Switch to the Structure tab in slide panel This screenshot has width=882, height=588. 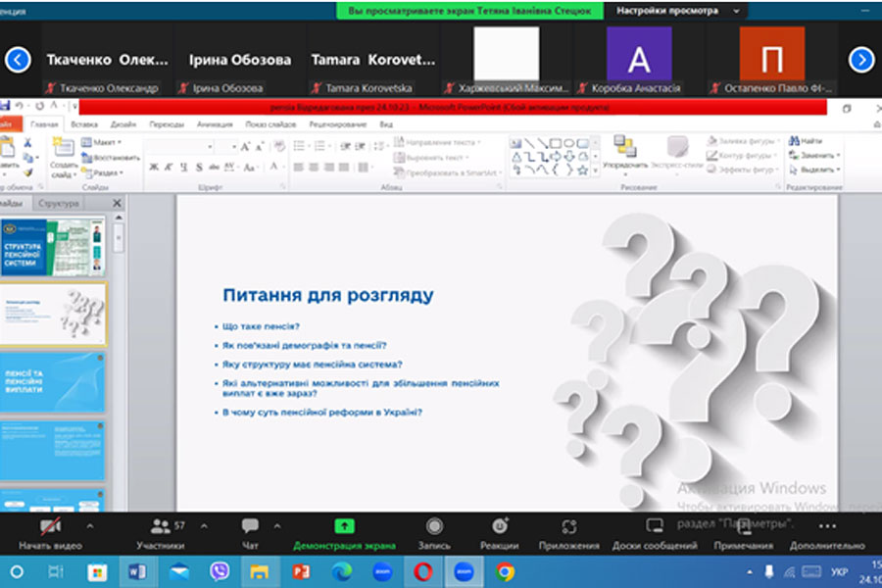point(58,204)
